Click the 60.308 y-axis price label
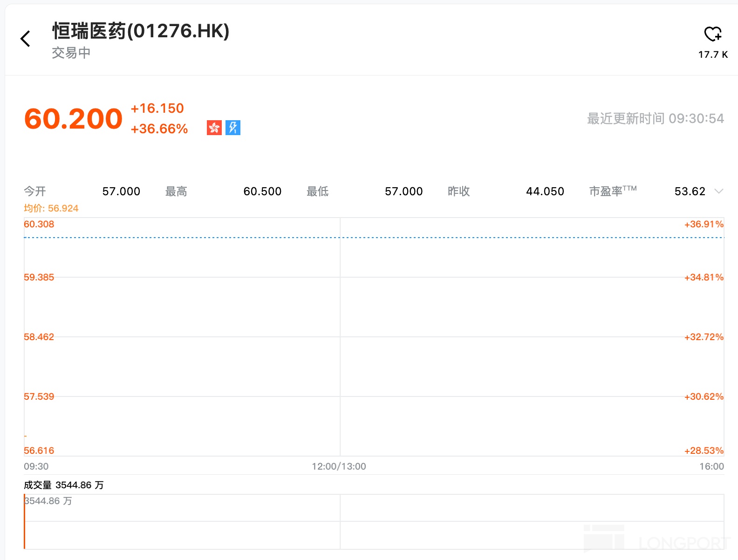Viewport: 738px width, 560px height. pyautogui.click(x=39, y=224)
